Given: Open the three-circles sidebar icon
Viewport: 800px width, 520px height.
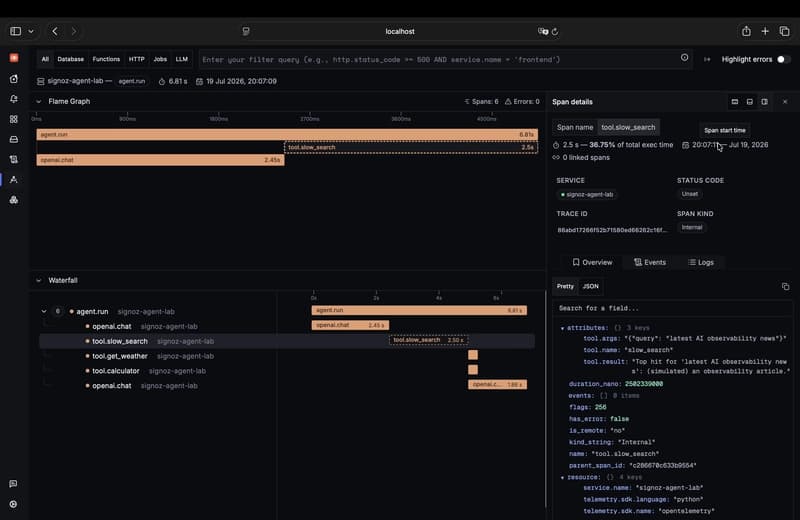Looking at the screenshot, I should (x=14, y=200).
